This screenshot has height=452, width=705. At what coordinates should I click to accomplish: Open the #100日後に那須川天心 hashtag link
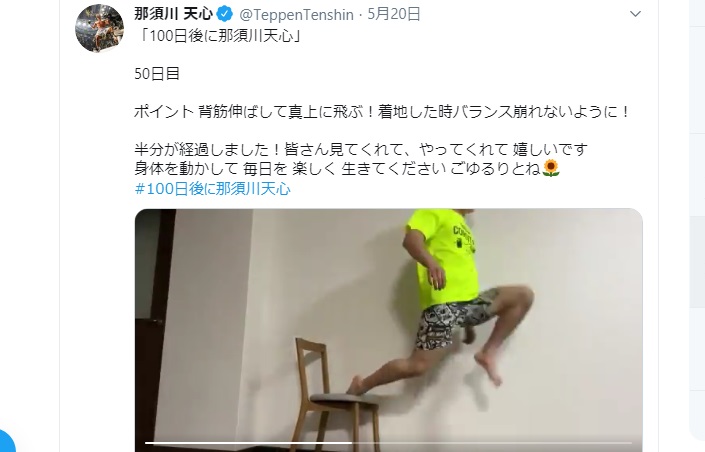coord(213,189)
